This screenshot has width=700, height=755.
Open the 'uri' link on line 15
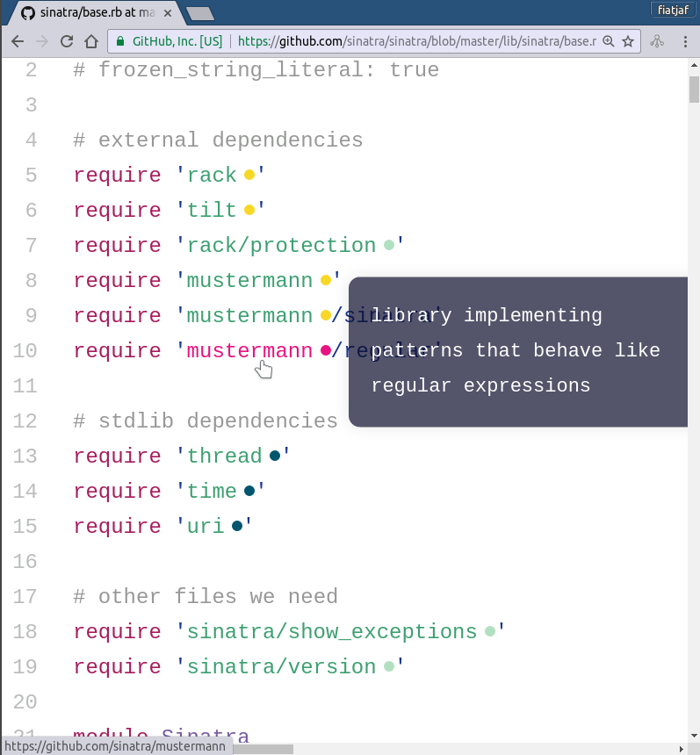click(x=206, y=526)
